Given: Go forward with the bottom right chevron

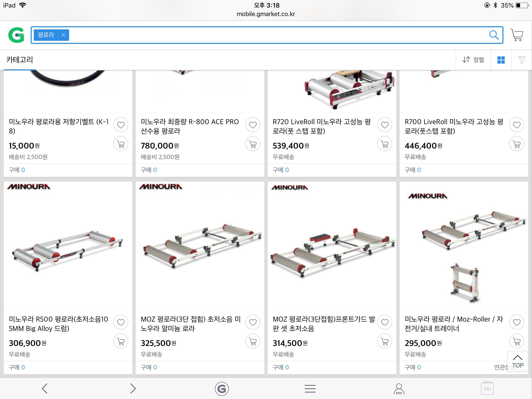Looking at the screenshot, I should [x=133, y=389].
